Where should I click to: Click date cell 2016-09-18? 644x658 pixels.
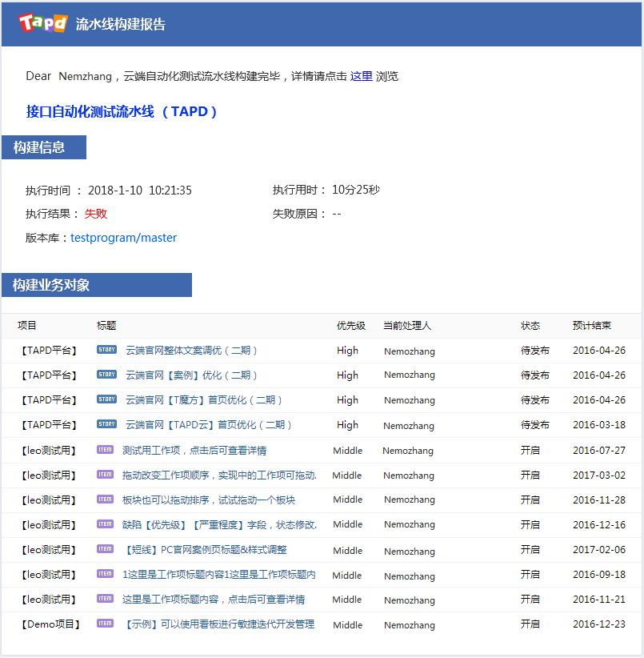tap(599, 574)
